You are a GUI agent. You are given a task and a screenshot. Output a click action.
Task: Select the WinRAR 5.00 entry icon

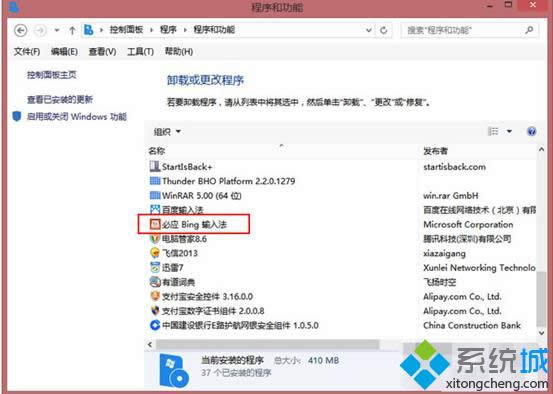click(155, 195)
